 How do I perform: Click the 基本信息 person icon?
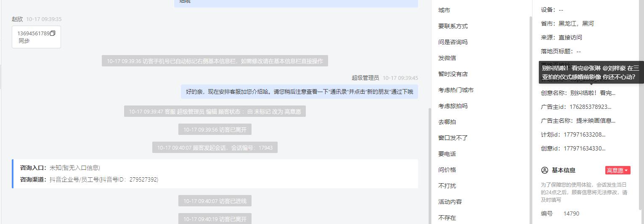pos(545,170)
